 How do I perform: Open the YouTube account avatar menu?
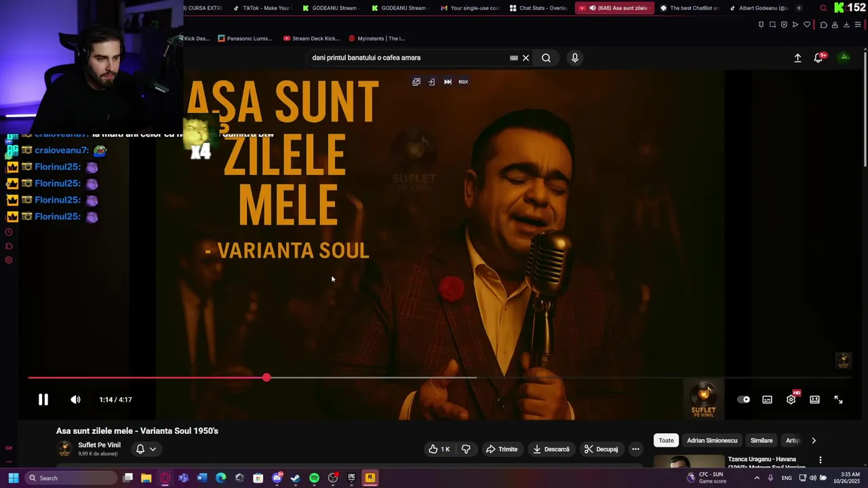844,57
